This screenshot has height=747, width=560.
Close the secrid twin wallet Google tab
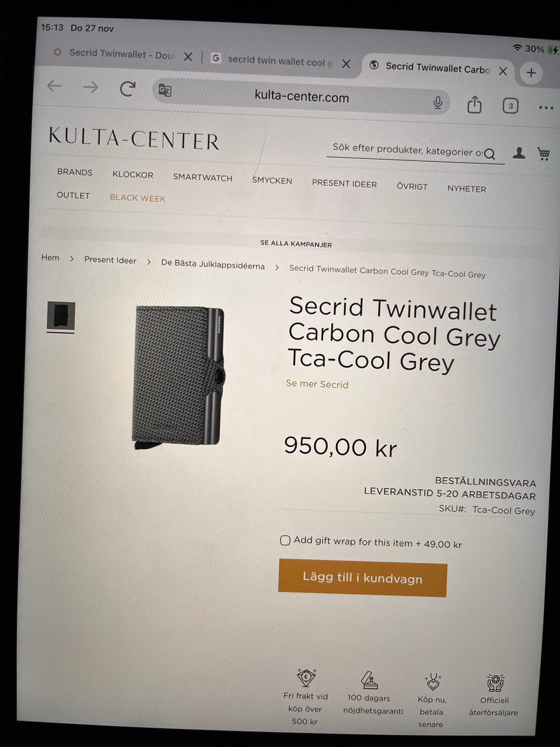346,64
